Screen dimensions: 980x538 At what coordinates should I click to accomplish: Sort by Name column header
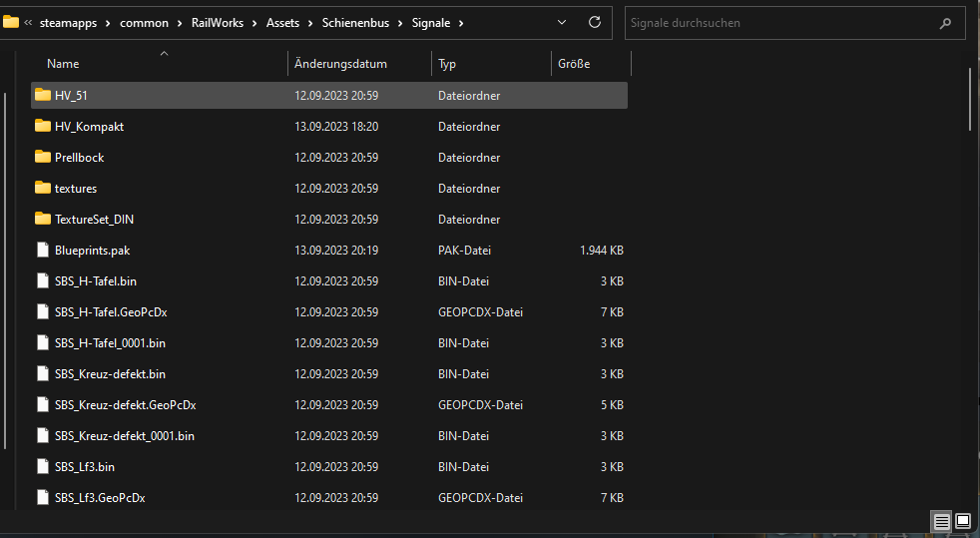(63, 64)
